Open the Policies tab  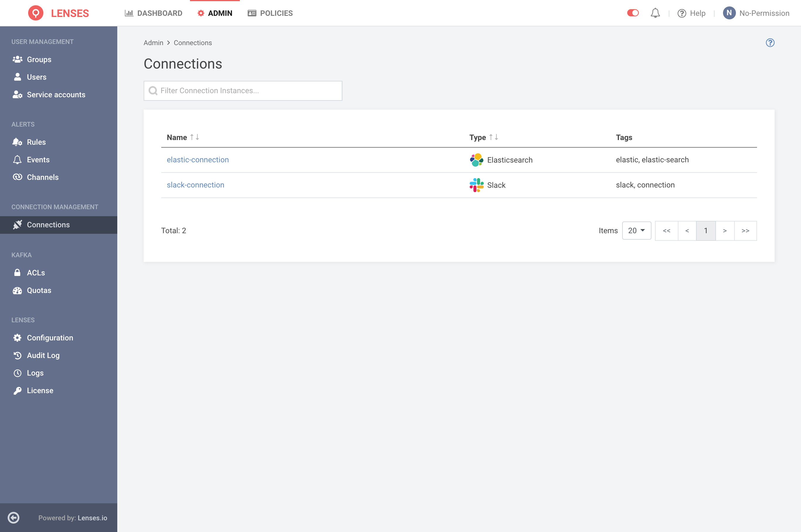pos(270,13)
